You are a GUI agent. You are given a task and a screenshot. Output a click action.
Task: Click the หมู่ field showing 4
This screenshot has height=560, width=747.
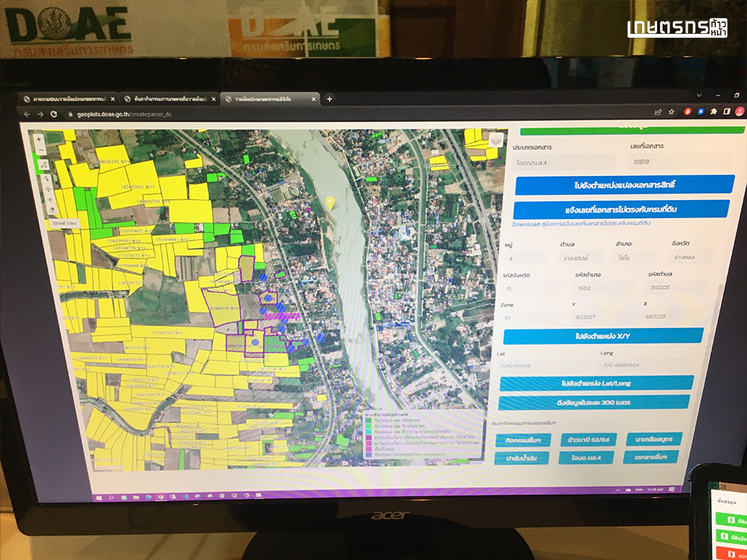[x=526, y=259]
